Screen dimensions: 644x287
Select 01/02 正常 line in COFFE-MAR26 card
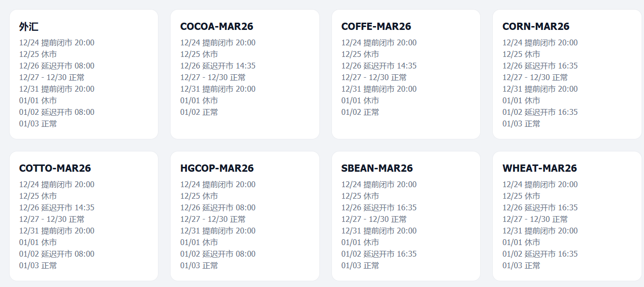pos(360,112)
